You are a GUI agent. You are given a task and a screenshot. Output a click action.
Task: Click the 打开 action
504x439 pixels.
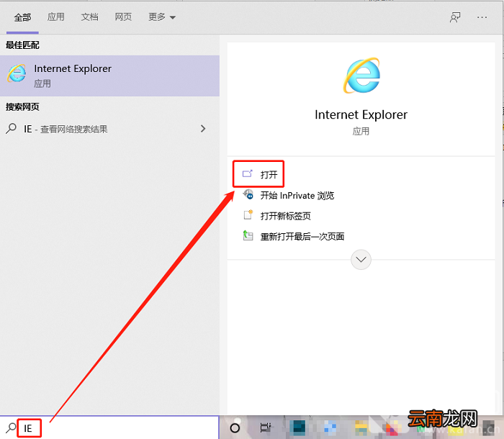click(x=259, y=174)
